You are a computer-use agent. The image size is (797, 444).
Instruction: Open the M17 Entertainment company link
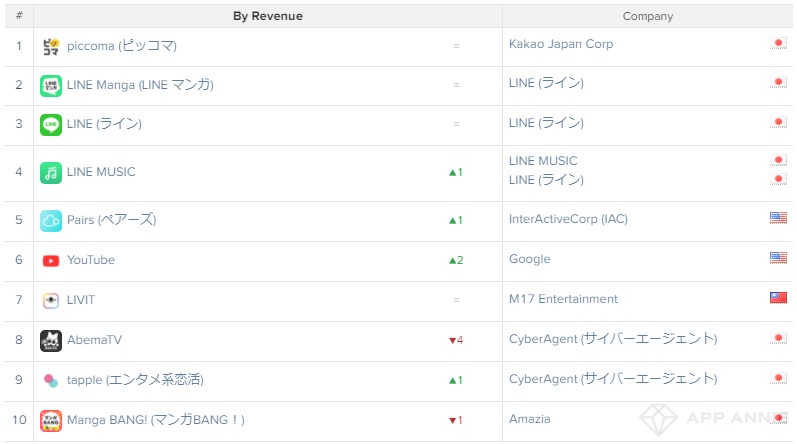coord(563,299)
